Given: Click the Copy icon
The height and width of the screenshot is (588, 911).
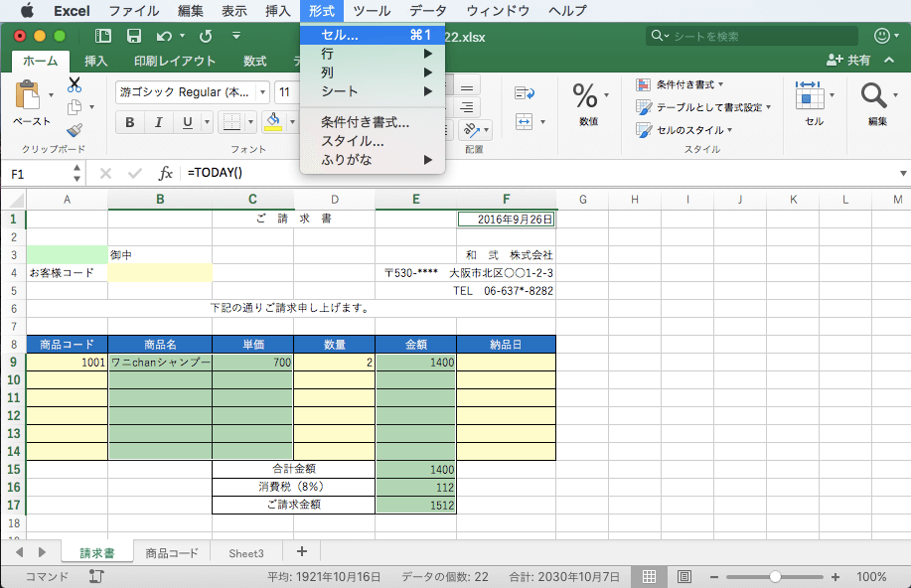Looking at the screenshot, I should click(75, 107).
